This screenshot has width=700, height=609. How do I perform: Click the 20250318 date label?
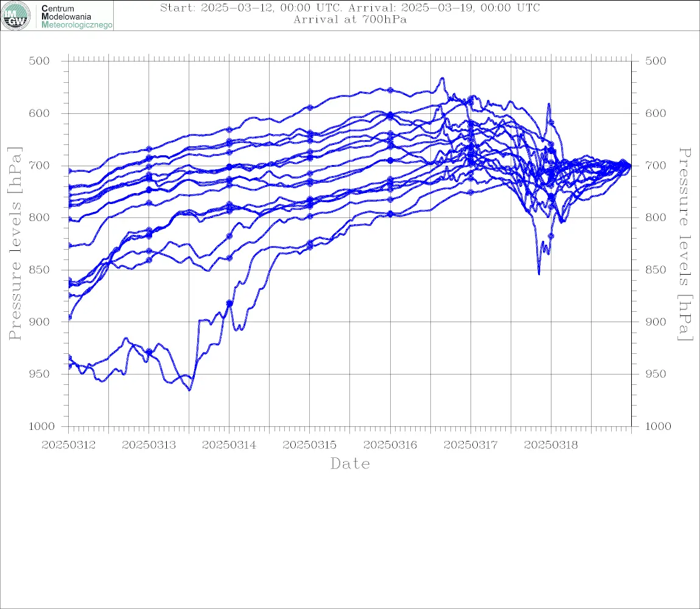pos(551,445)
